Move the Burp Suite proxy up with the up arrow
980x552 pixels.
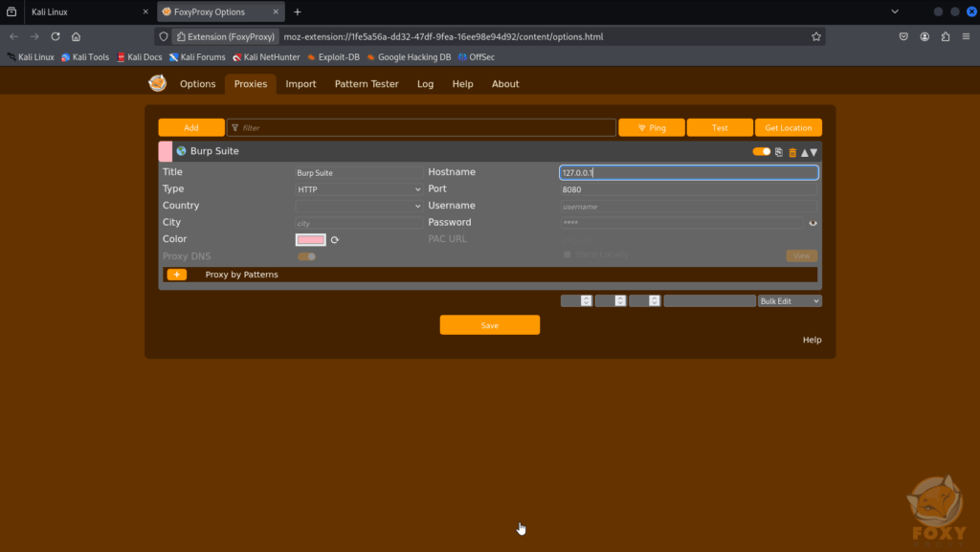click(804, 152)
